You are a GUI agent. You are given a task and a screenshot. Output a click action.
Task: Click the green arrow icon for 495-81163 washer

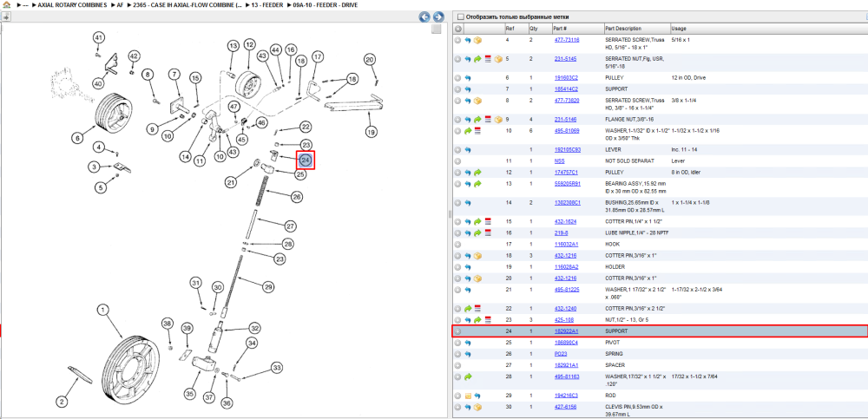(x=468, y=376)
